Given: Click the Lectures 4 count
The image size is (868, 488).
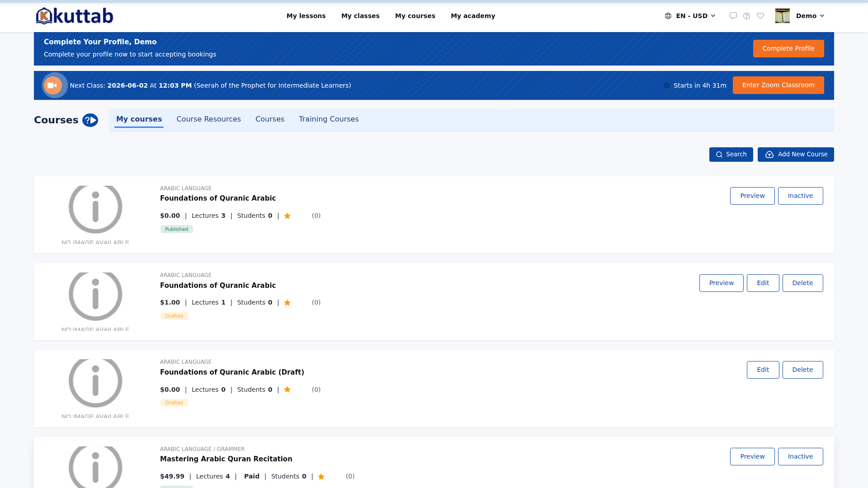Looking at the screenshot, I should [x=213, y=477].
